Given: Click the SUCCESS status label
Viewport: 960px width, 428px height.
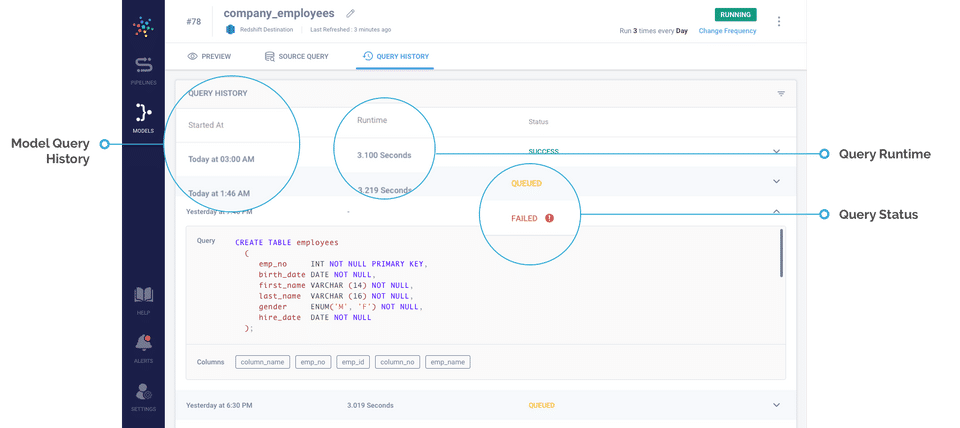Looking at the screenshot, I should pyautogui.click(x=544, y=151).
